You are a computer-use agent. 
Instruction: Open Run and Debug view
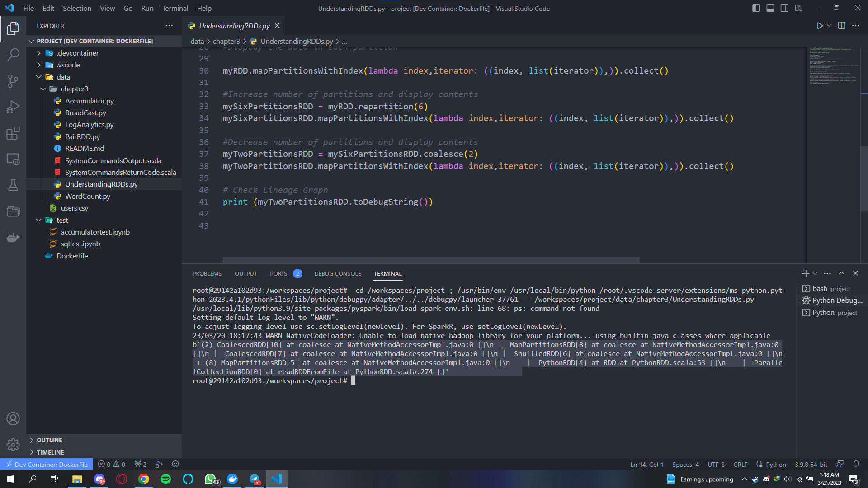pos(13,107)
